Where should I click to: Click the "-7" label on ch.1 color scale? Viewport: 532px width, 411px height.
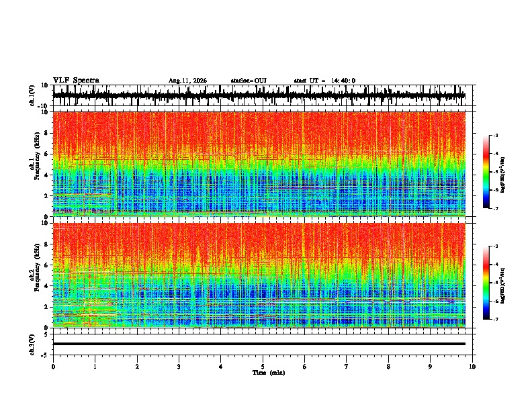click(496, 208)
